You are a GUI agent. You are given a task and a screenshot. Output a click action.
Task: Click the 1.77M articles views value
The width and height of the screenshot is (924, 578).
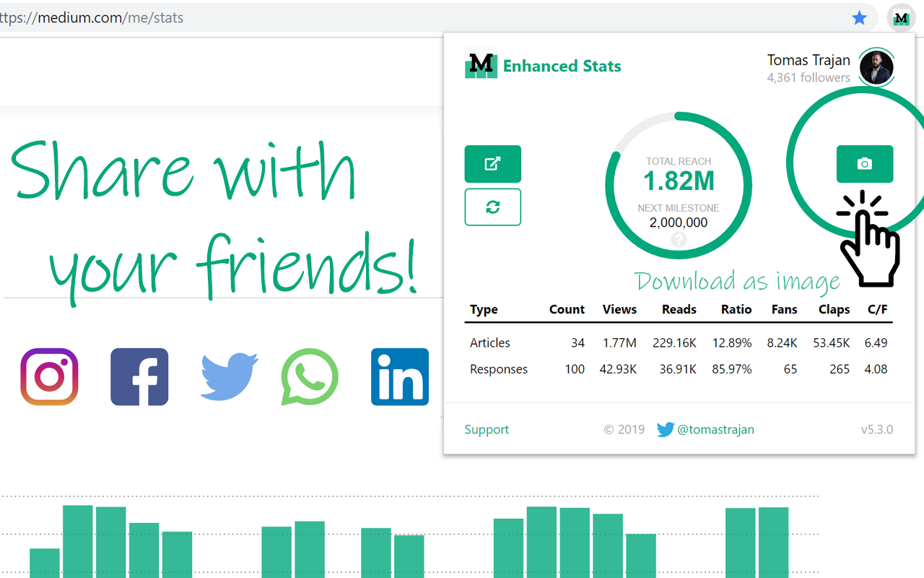(x=620, y=342)
